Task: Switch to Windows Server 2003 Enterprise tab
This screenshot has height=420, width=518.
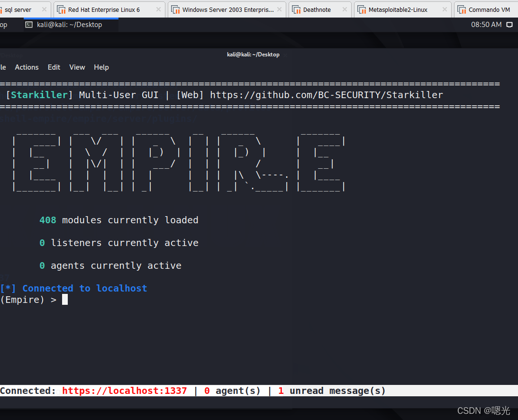Action: click(228, 9)
